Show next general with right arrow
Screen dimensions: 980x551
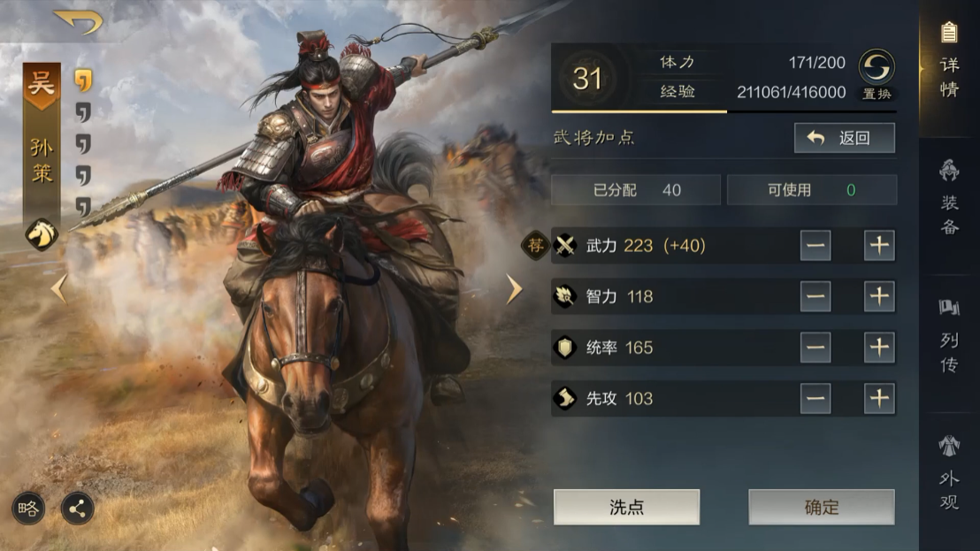point(514,288)
